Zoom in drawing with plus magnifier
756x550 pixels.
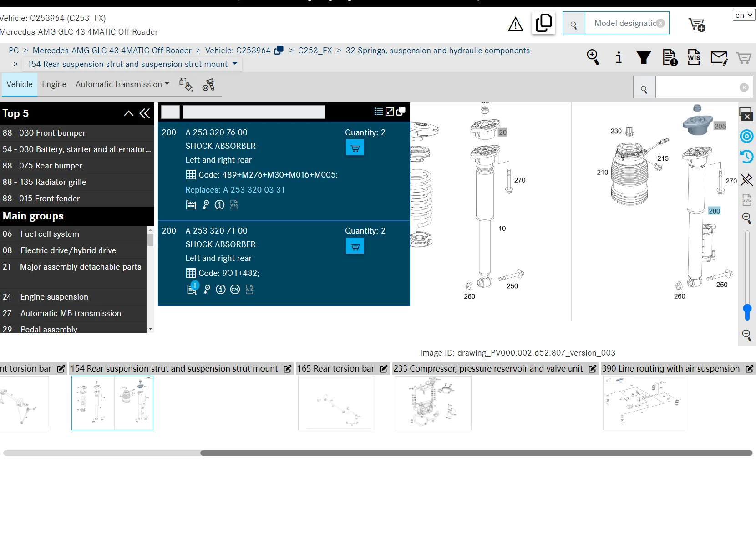(x=746, y=218)
